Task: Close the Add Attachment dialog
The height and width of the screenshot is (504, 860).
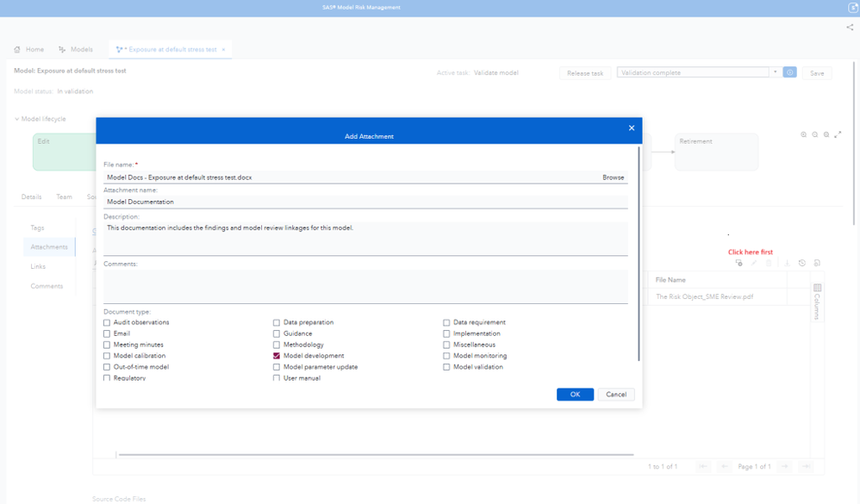Action: coord(632,128)
